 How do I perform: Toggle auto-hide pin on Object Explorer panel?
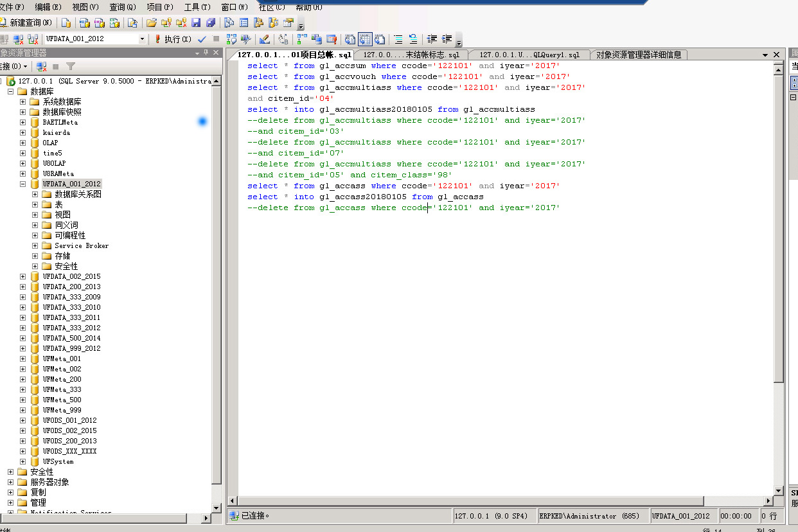click(206, 53)
